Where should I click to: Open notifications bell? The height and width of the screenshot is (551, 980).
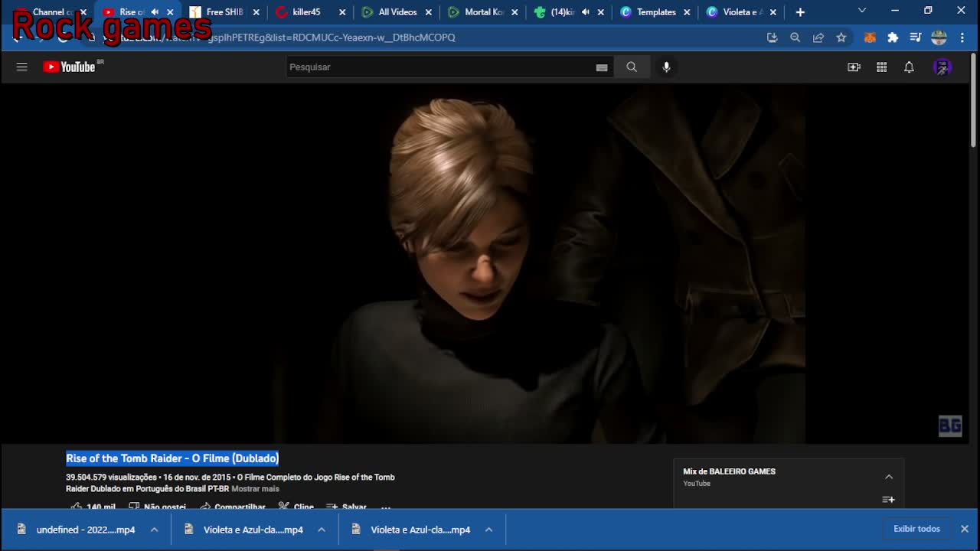click(x=909, y=67)
